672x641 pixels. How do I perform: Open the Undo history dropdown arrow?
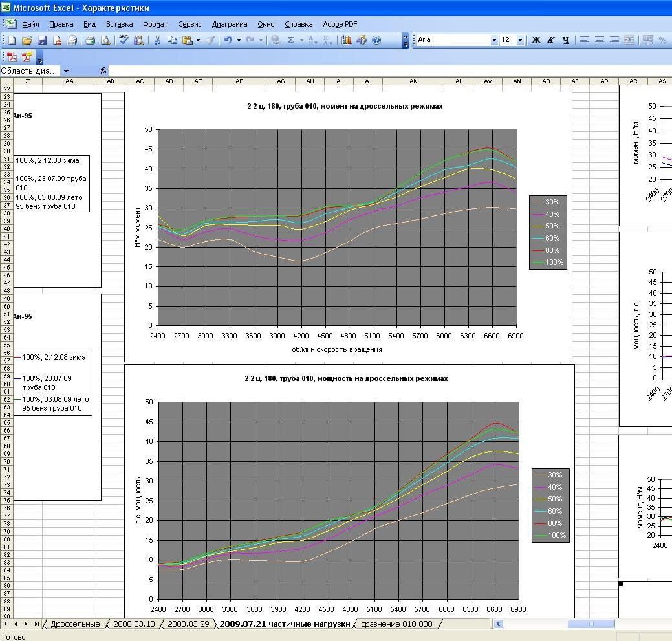tap(239, 40)
